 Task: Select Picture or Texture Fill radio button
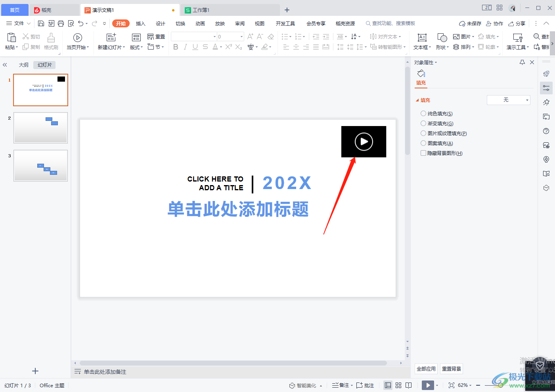[x=423, y=133]
